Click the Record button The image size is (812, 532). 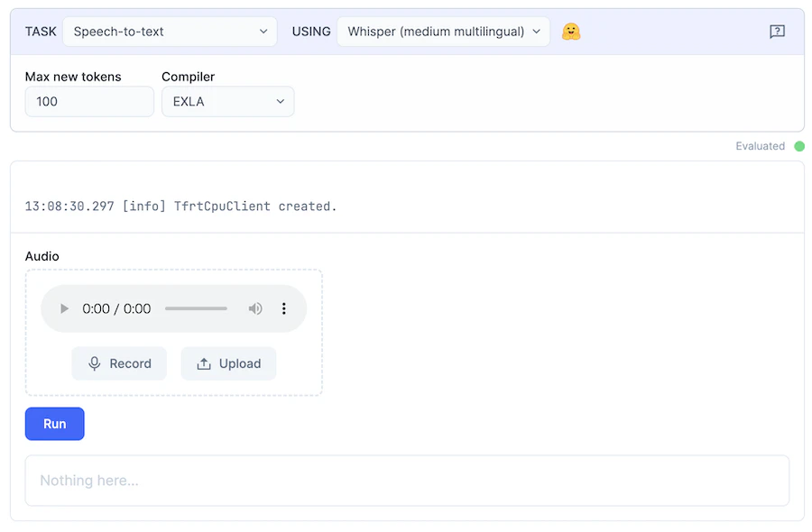[119, 363]
